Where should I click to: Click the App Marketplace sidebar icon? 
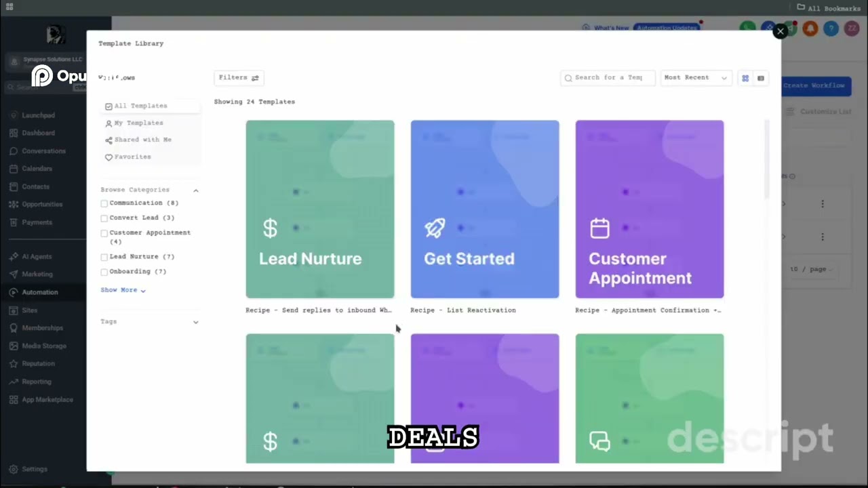14,399
